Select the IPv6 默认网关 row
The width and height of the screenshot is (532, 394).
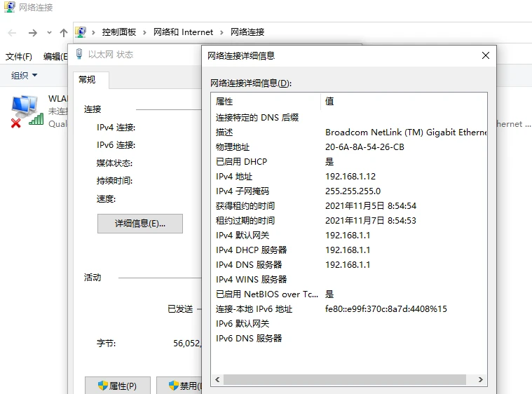pos(349,323)
